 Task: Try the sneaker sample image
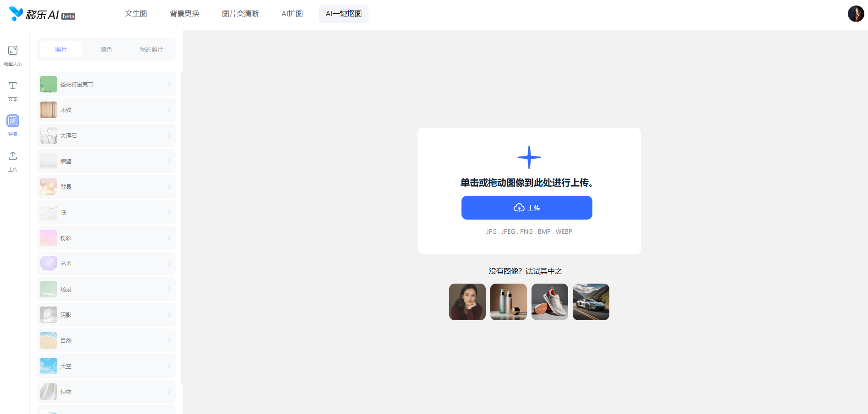tap(550, 302)
